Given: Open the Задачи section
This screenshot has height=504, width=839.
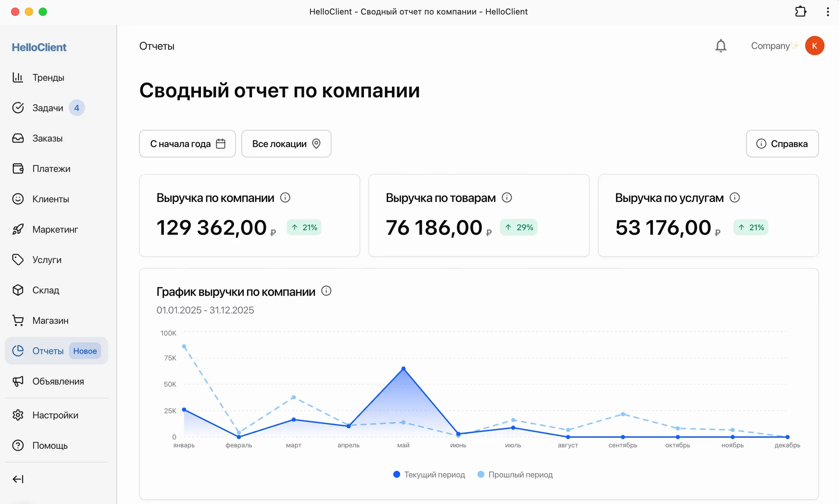Looking at the screenshot, I should point(48,108).
